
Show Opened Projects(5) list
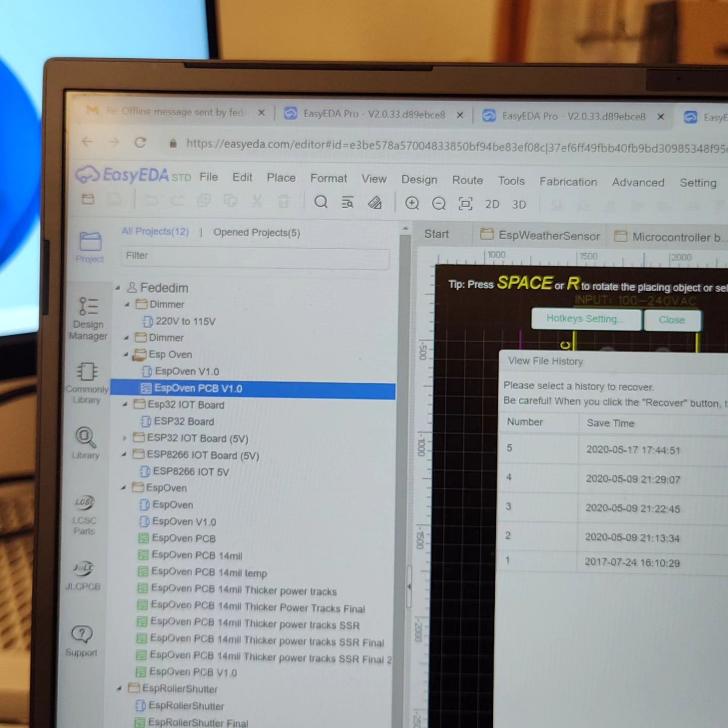256,233
